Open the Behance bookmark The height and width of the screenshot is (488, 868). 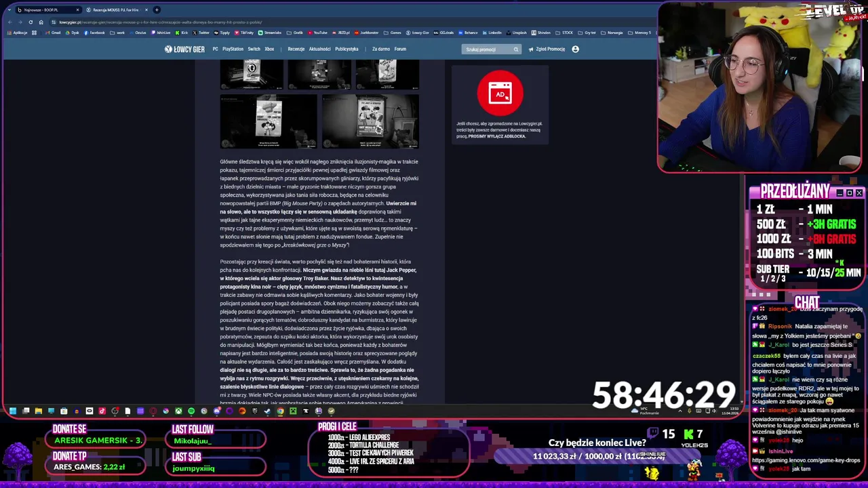tap(468, 33)
